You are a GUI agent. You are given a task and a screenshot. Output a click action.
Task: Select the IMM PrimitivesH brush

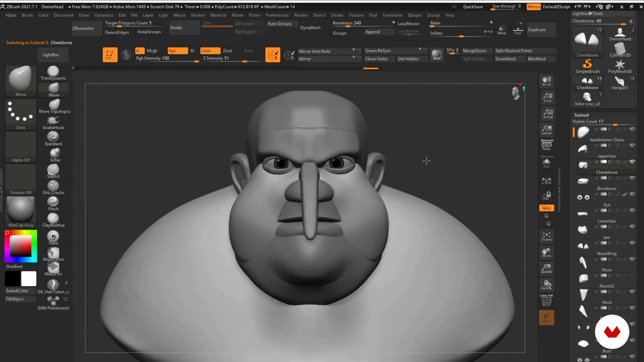click(53, 303)
